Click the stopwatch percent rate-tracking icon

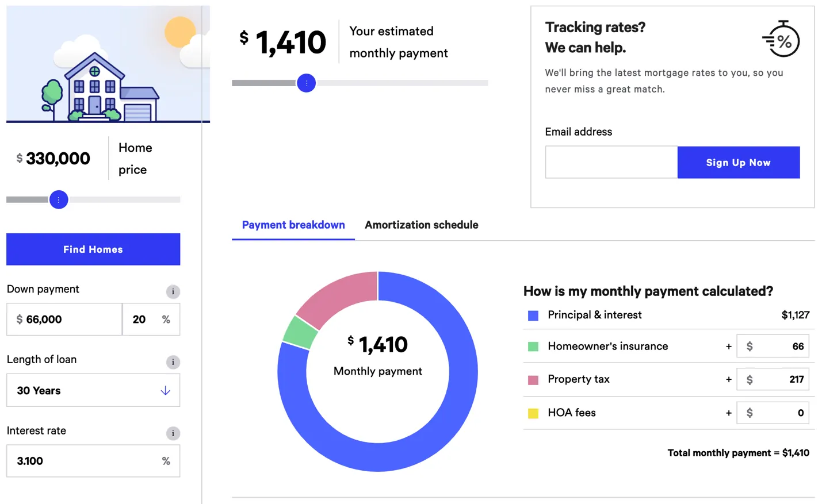click(782, 39)
